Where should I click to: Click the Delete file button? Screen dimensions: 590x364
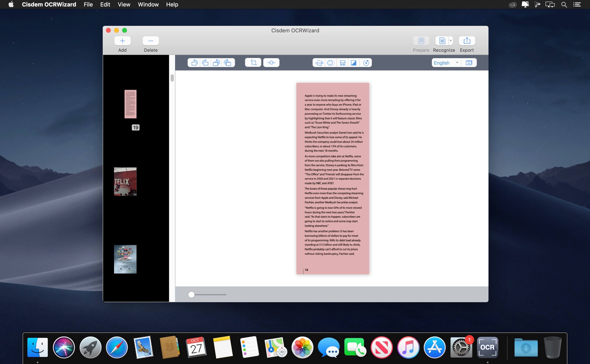point(151,41)
